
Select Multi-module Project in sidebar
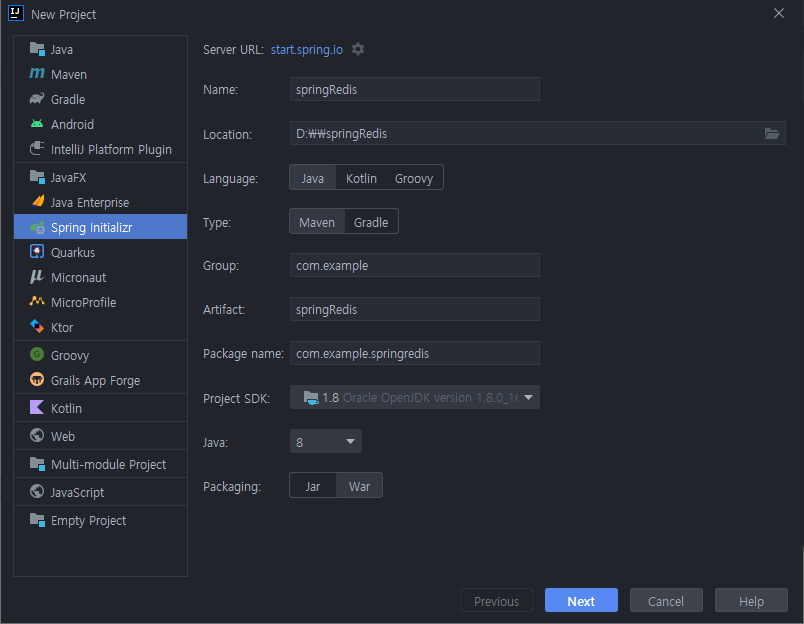click(100, 464)
